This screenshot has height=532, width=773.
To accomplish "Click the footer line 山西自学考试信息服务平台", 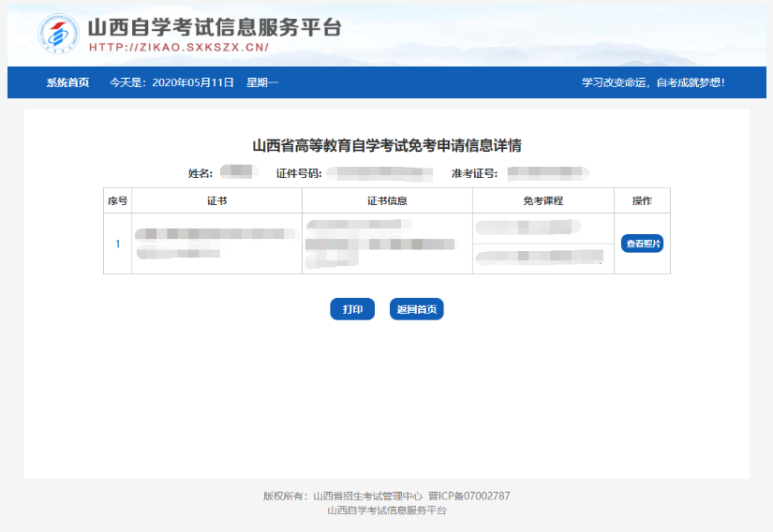I will pos(387,510).
